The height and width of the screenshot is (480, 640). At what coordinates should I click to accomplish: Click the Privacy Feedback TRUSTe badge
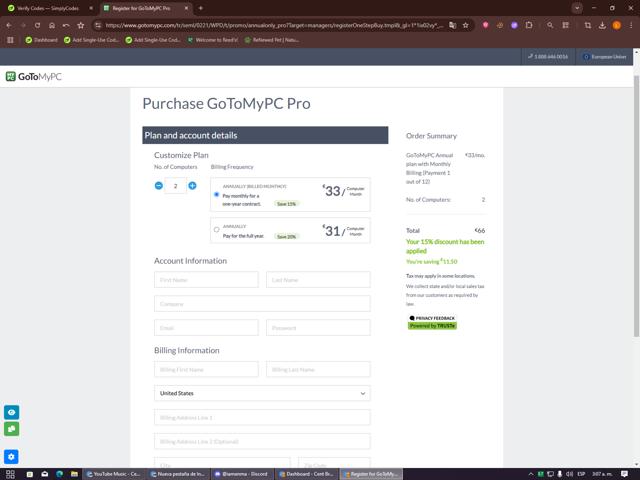click(x=432, y=322)
